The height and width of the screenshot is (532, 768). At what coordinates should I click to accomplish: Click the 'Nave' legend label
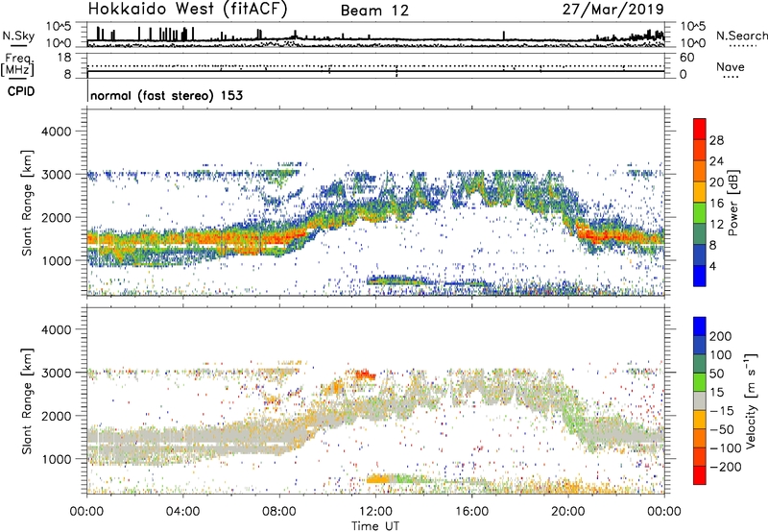pyautogui.click(x=731, y=67)
